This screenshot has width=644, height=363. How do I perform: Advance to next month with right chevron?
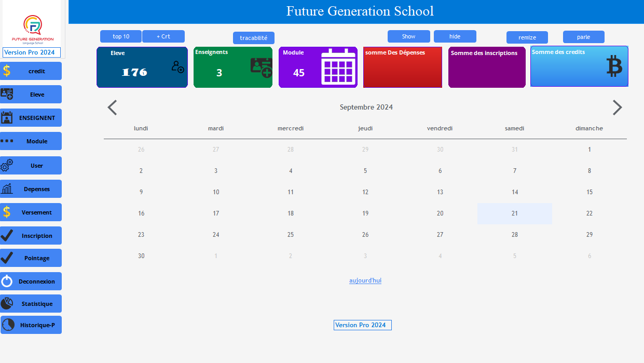click(x=617, y=107)
